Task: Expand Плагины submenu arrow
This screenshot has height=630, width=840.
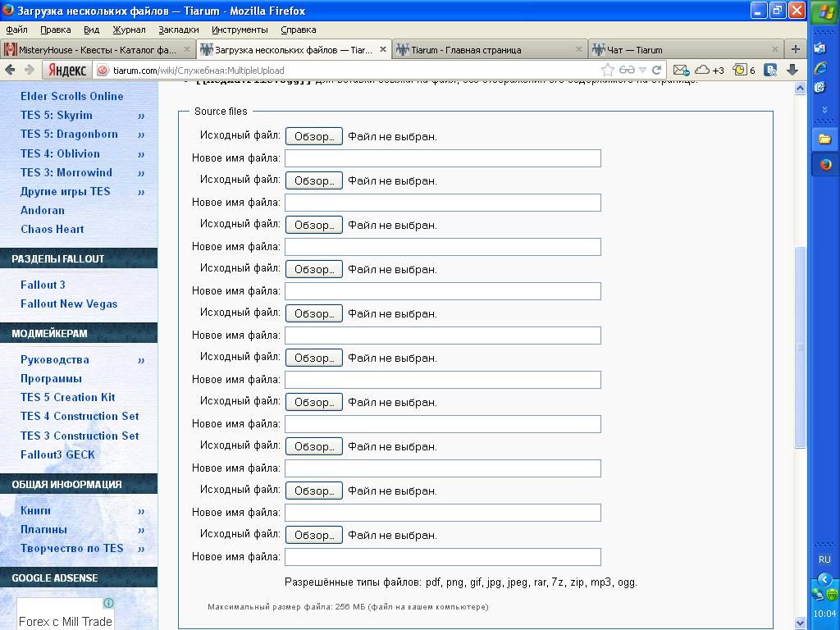Action: pyautogui.click(x=141, y=530)
